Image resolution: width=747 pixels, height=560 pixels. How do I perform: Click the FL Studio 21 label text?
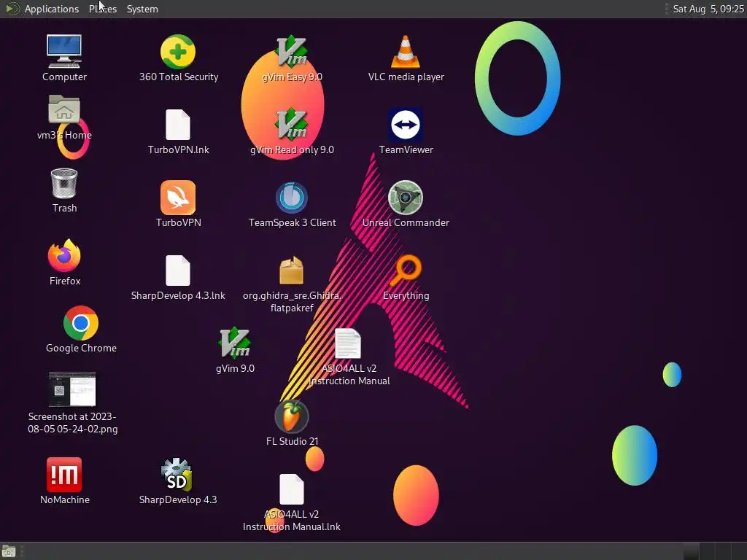(292, 441)
